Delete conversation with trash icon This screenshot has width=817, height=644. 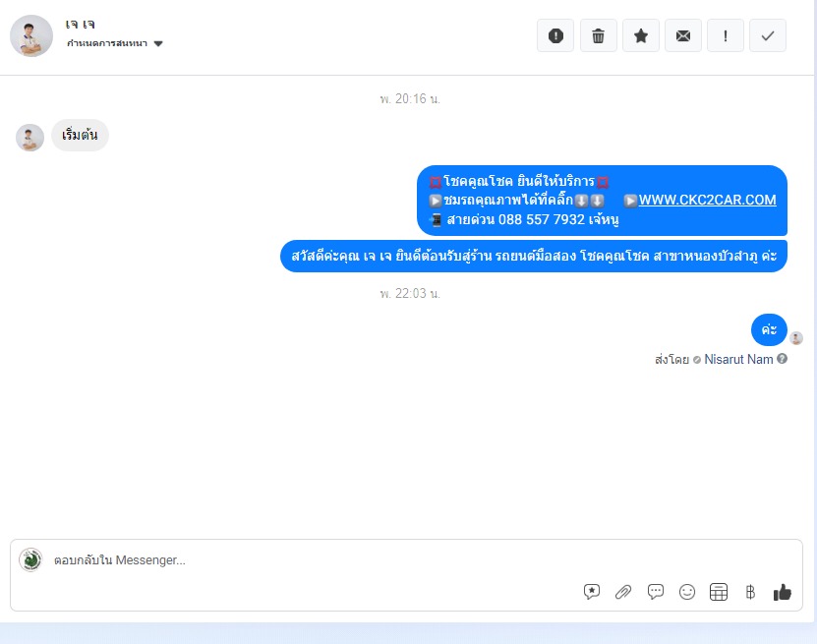pyautogui.click(x=598, y=36)
